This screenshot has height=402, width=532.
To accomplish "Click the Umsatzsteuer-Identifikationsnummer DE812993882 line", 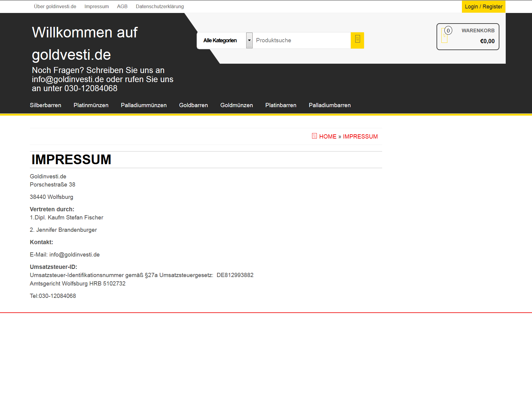I will pos(142,275).
